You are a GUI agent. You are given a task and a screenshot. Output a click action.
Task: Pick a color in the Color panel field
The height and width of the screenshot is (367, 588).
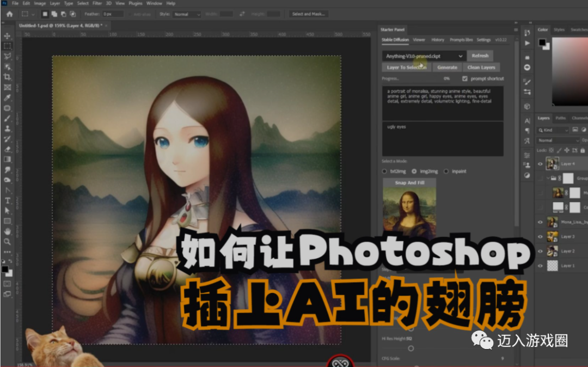pyautogui.click(x=570, y=71)
